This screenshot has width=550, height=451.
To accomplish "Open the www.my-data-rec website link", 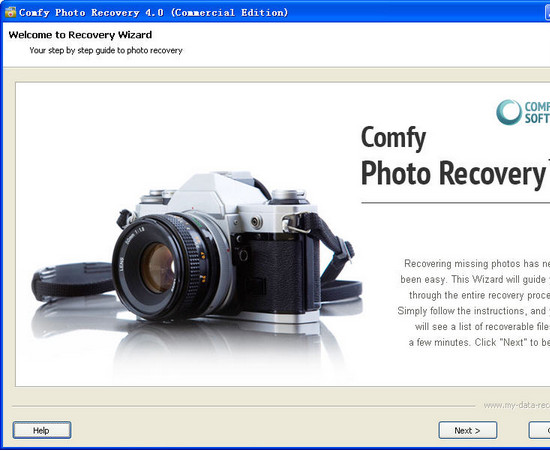I will pyautogui.click(x=516, y=405).
